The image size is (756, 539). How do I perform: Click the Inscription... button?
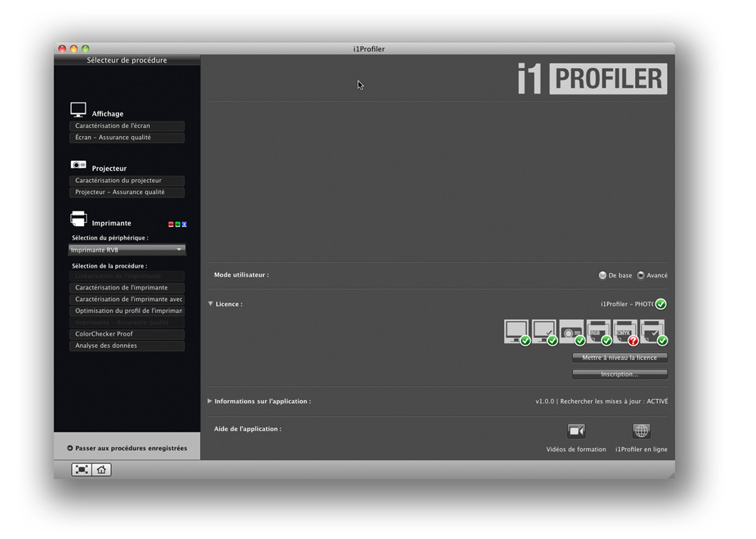pos(620,374)
